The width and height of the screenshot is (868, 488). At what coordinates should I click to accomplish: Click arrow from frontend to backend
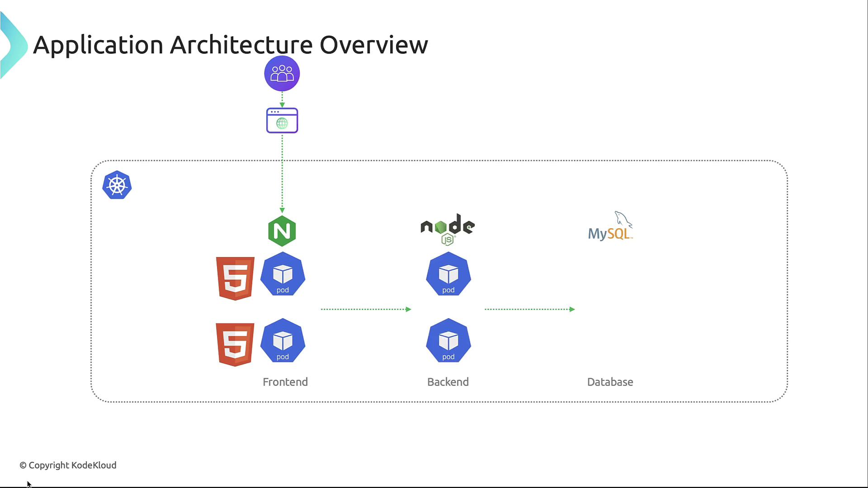tap(366, 310)
